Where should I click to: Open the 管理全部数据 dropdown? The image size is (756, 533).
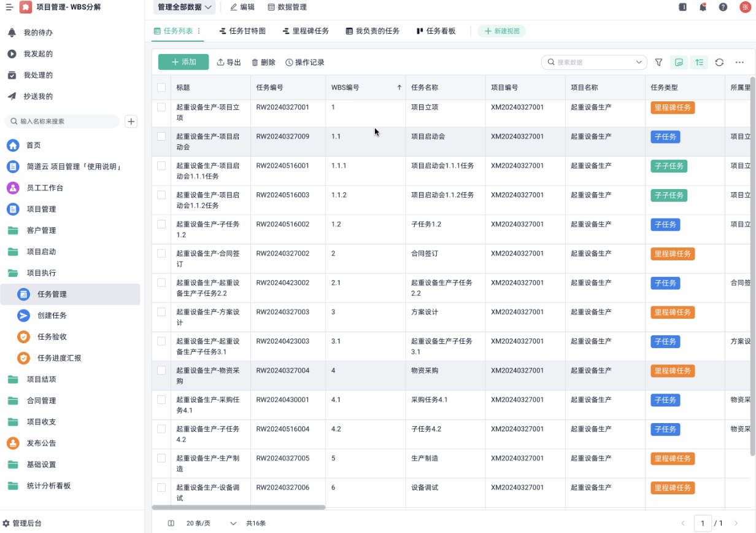pos(184,7)
